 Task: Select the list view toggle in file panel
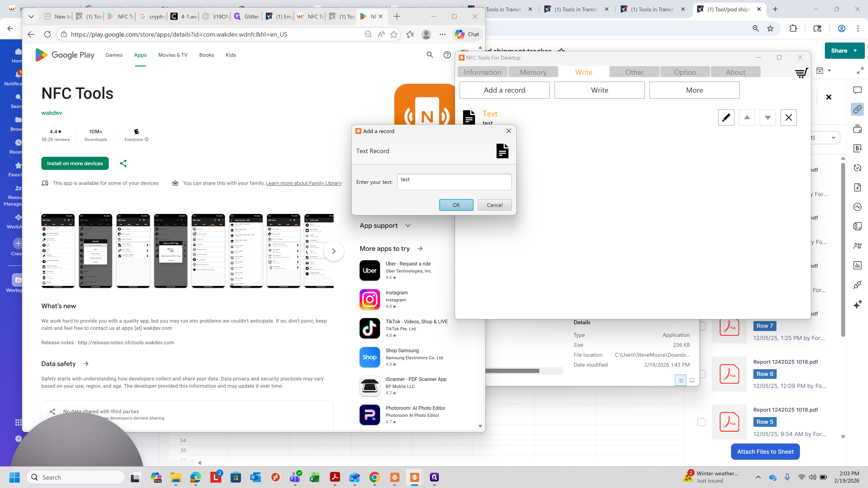[681, 380]
